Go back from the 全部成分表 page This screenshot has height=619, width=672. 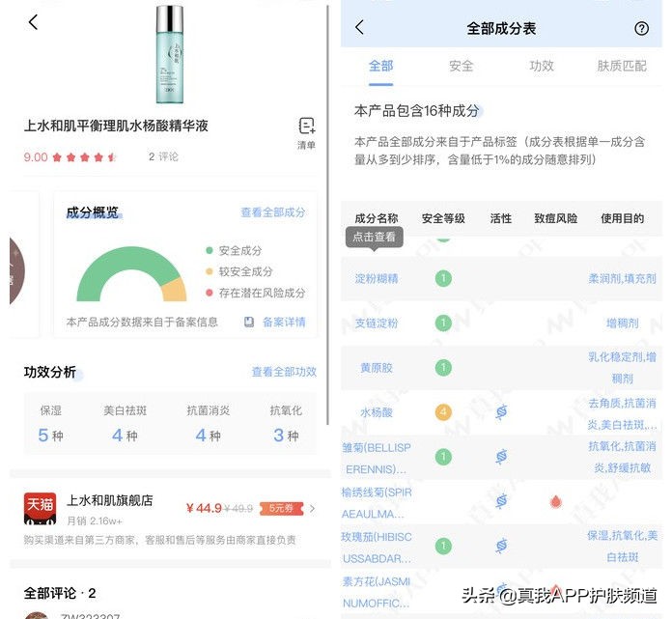point(359,27)
